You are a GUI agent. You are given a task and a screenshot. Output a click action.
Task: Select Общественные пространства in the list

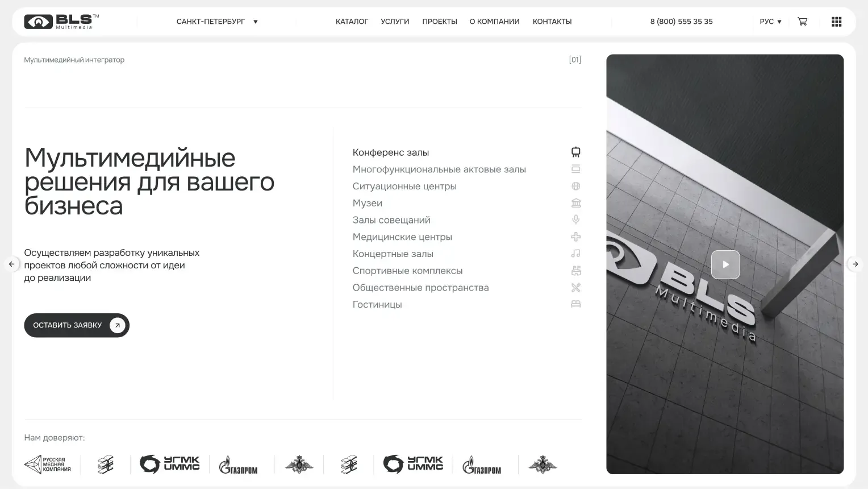(420, 288)
